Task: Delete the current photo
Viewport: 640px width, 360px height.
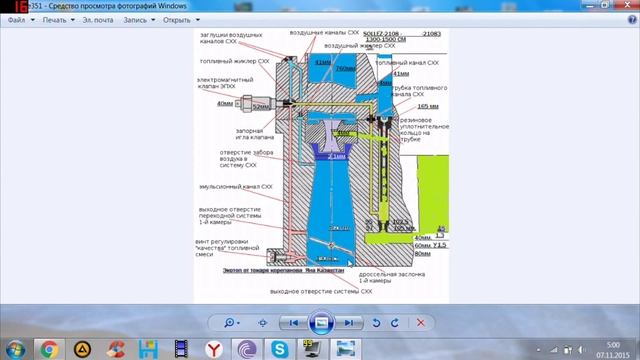Action: (x=421, y=323)
